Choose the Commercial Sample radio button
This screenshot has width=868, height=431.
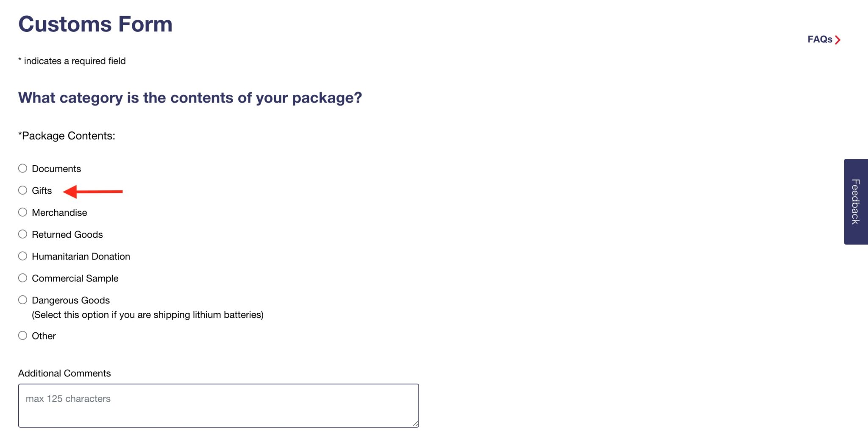coord(23,278)
